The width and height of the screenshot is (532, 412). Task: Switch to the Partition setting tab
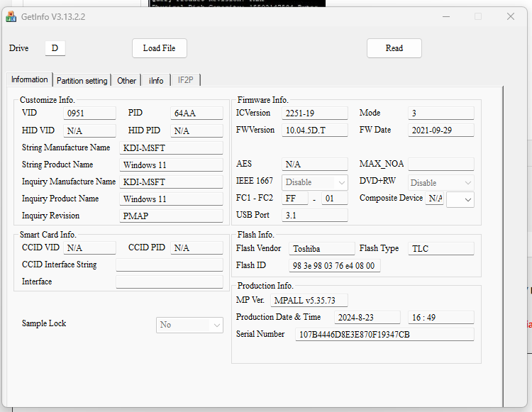click(x=82, y=80)
